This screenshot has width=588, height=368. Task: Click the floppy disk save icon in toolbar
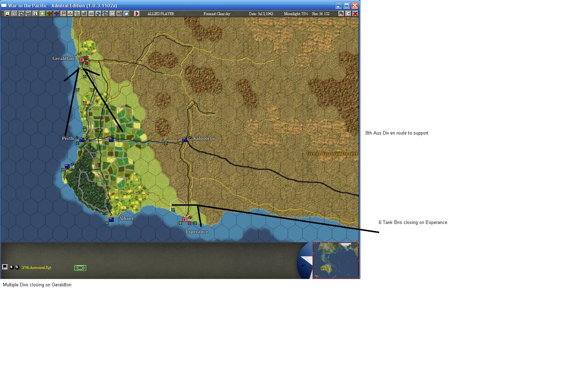pyautogui.click(x=7, y=14)
